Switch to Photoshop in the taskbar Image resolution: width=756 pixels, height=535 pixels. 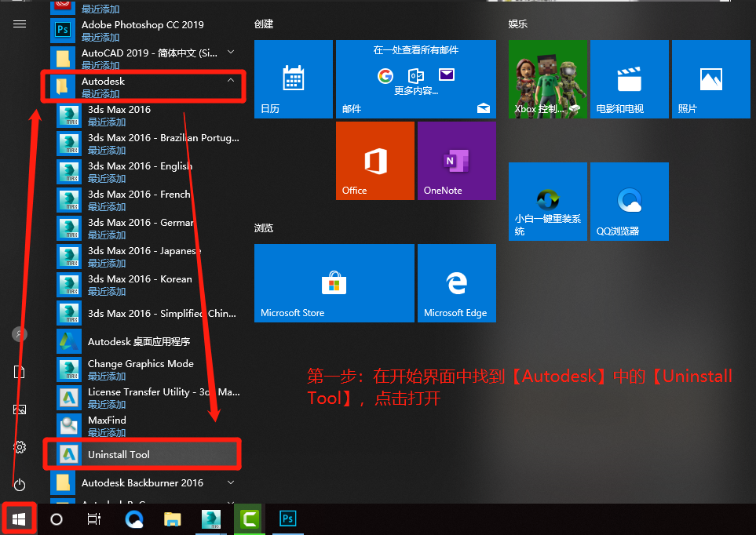point(288,519)
